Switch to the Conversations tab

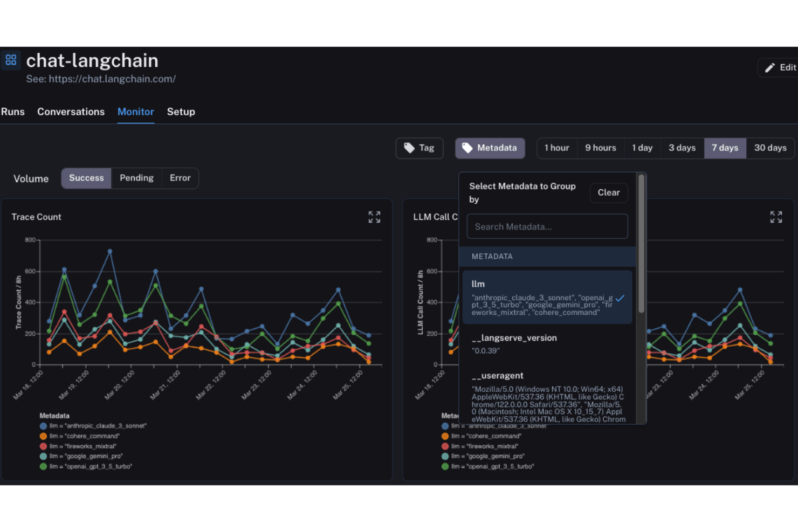71,112
